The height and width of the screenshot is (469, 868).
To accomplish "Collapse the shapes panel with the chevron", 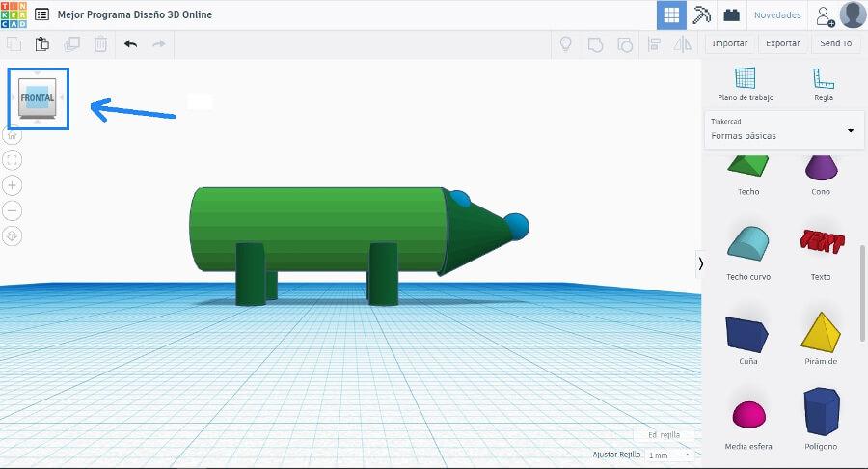I will pos(700,262).
